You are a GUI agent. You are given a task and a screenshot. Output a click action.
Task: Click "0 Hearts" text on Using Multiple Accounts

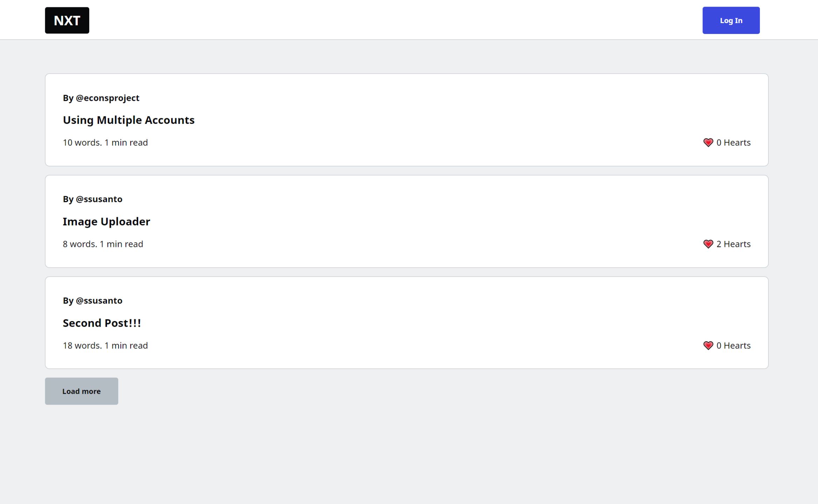point(733,143)
